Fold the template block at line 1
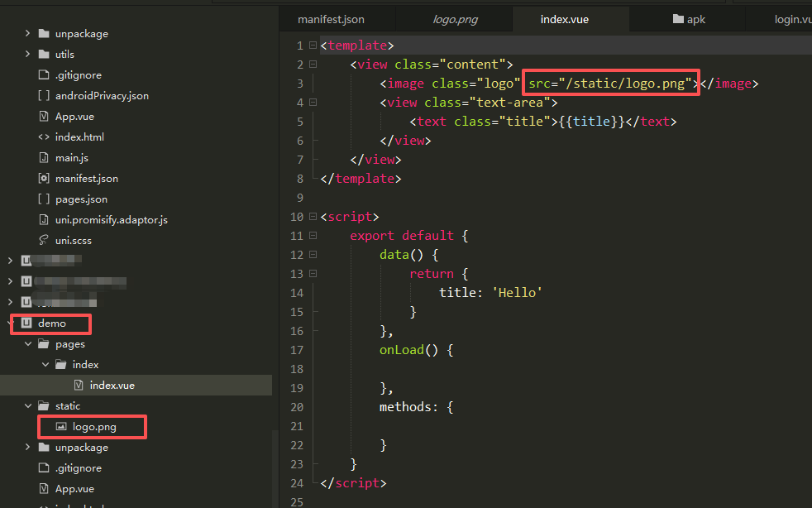 313,46
